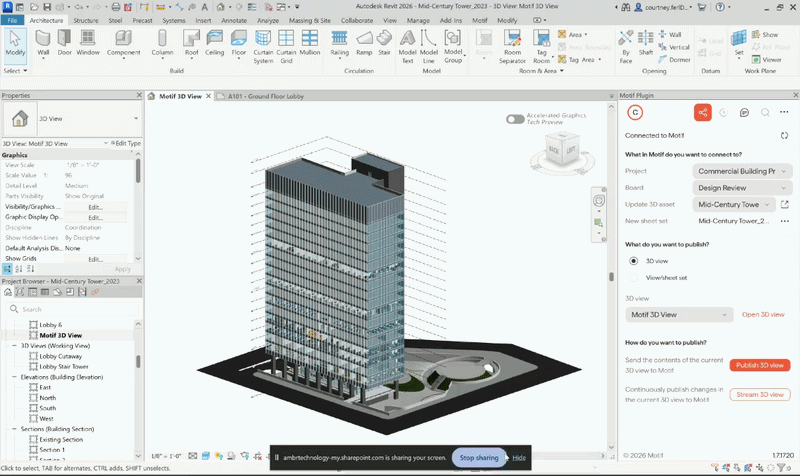
Task: Click the Publish 3D view button
Action: tap(760, 365)
